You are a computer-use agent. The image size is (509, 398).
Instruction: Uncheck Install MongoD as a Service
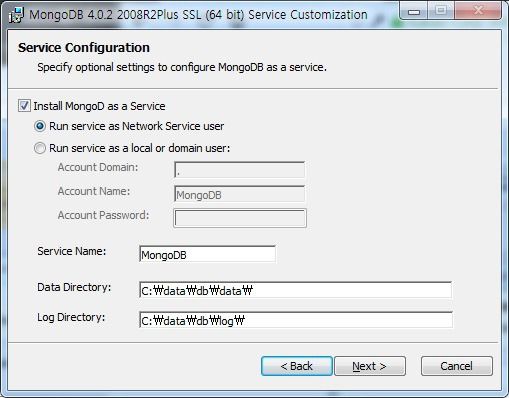(x=24, y=106)
